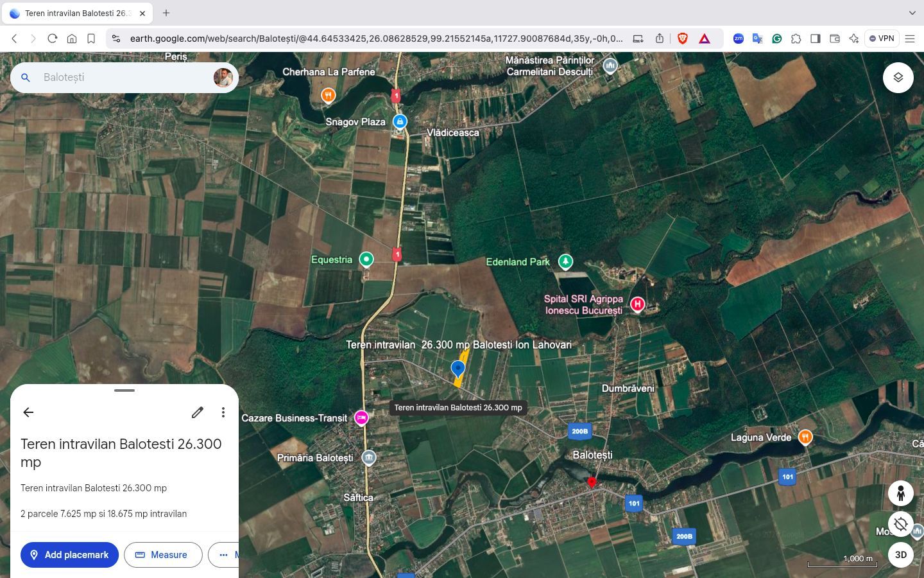The width and height of the screenshot is (924, 578).
Task: Open the browser hamburger menu
Action: [x=911, y=39]
